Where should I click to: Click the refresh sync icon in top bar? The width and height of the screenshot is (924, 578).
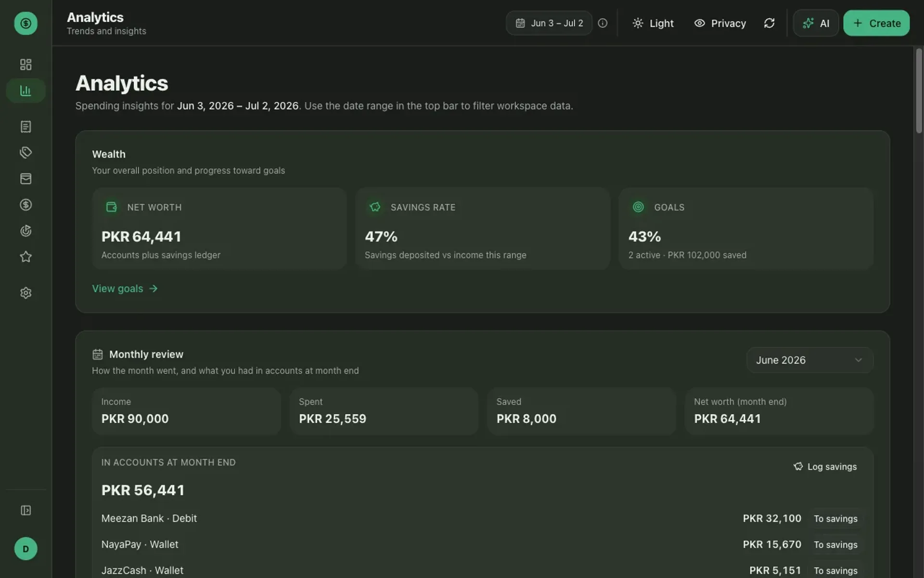coord(769,23)
